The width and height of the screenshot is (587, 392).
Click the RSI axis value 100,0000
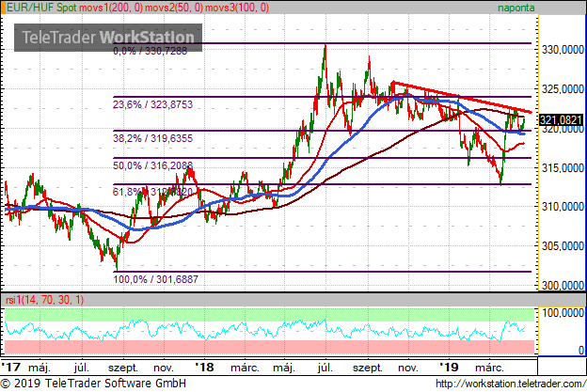pyautogui.click(x=563, y=313)
